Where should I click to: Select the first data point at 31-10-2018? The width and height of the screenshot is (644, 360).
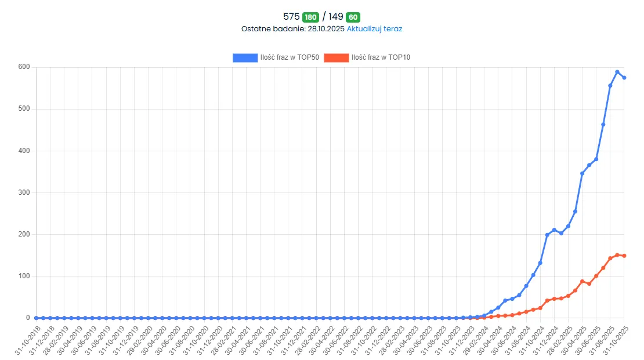click(36, 318)
